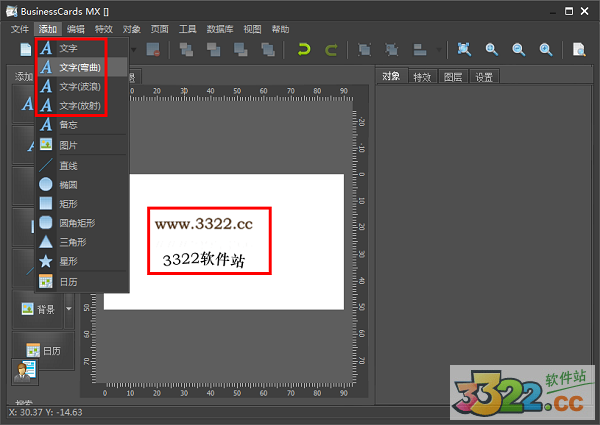Click the delete object toolbar icon

tap(153, 50)
